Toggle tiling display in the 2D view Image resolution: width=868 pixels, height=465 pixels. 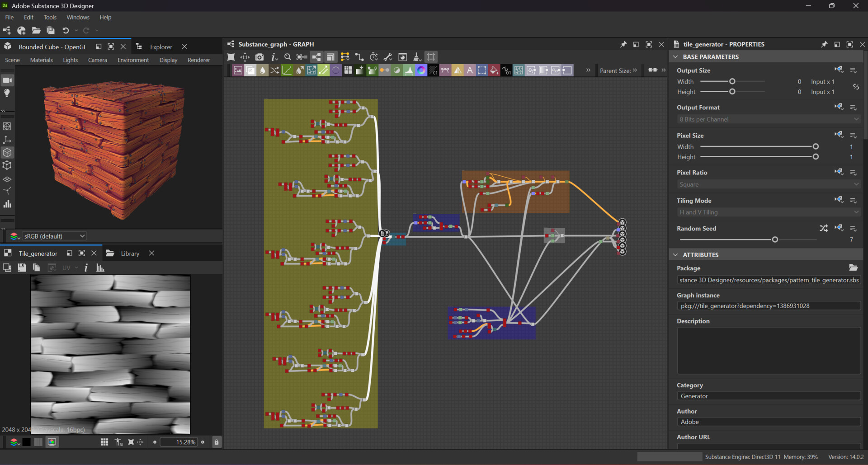click(x=104, y=442)
